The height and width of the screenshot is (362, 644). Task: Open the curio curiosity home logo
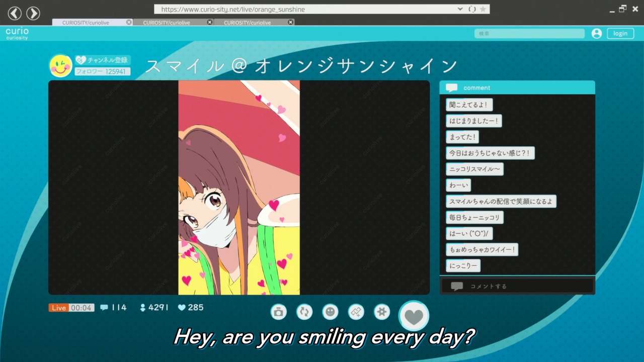pos(17,34)
